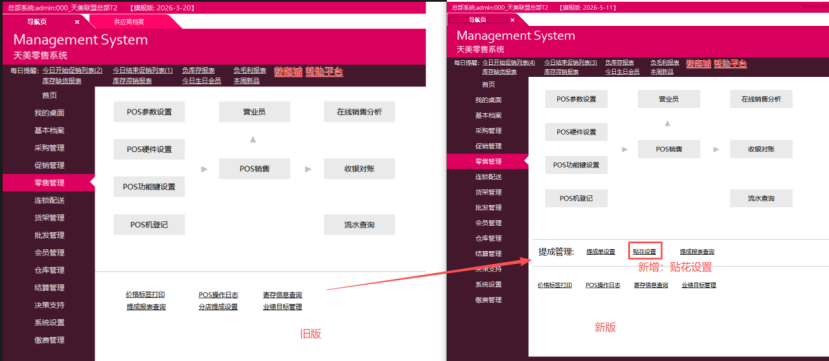The width and height of the screenshot is (829, 361).
Task: Open 今日结束促销列表(3) reminder in right window
Action: (571, 63)
